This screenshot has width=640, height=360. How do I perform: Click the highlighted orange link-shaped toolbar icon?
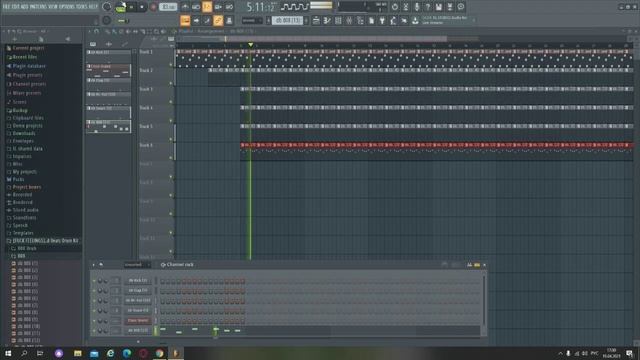pyautogui.click(x=218, y=20)
